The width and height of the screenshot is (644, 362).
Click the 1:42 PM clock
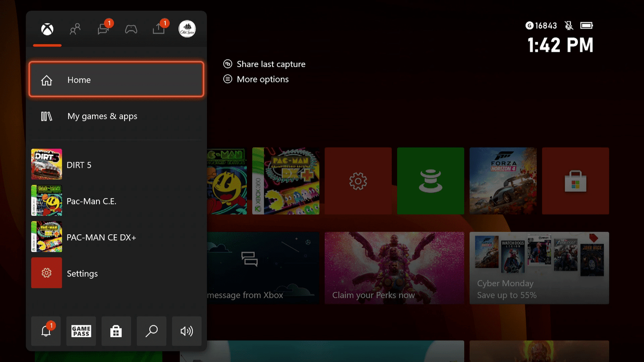(x=561, y=45)
